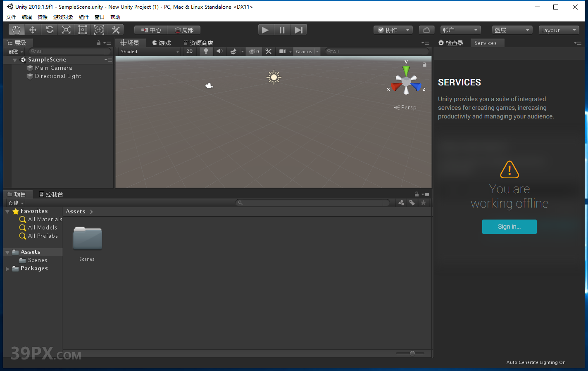Screen dimensions: 588x371
Task: Select the combined Transform tool
Action: pos(99,30)
